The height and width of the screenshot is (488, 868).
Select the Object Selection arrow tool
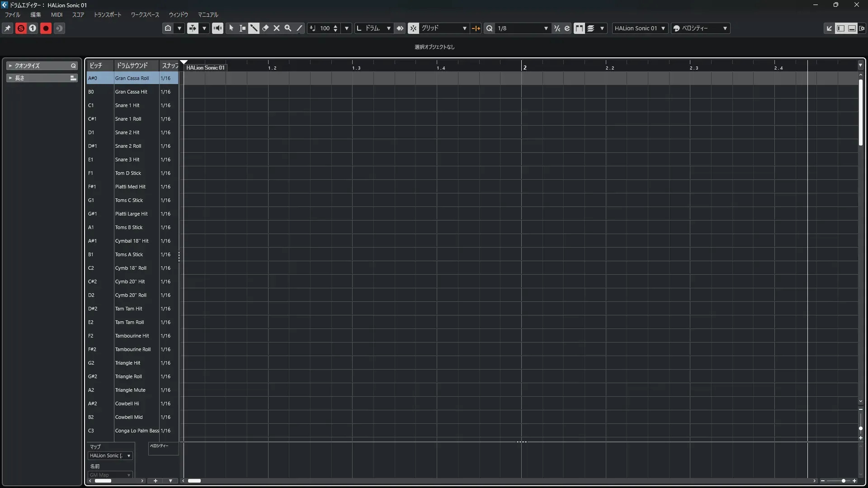(x=231, y=28)
